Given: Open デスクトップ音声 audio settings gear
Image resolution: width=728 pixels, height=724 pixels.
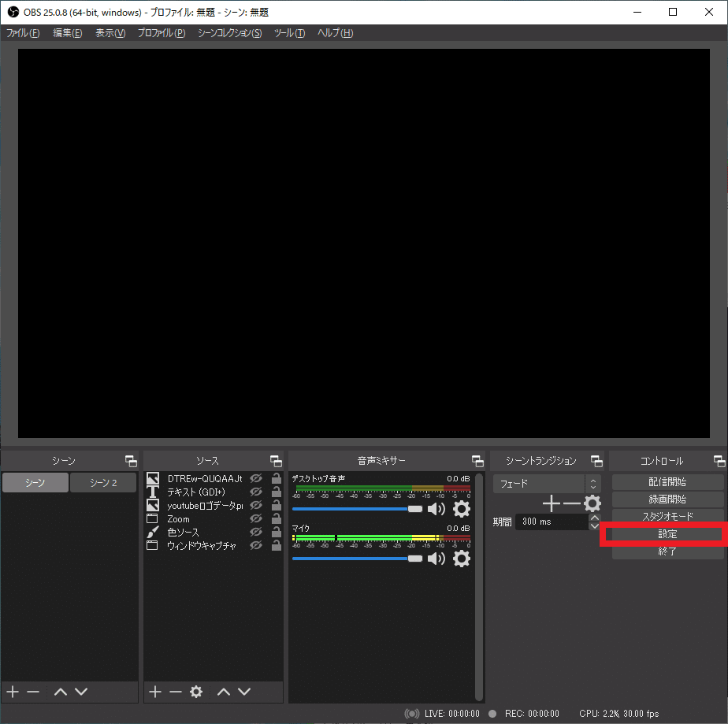Looking at the screenshot, I should click(461, 509).
